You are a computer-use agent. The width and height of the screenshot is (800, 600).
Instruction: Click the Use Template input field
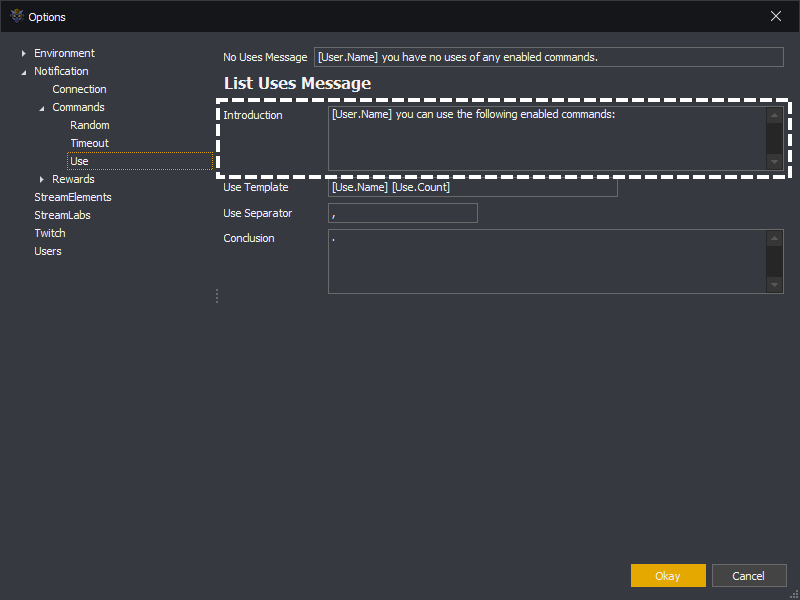pos(473,187)
